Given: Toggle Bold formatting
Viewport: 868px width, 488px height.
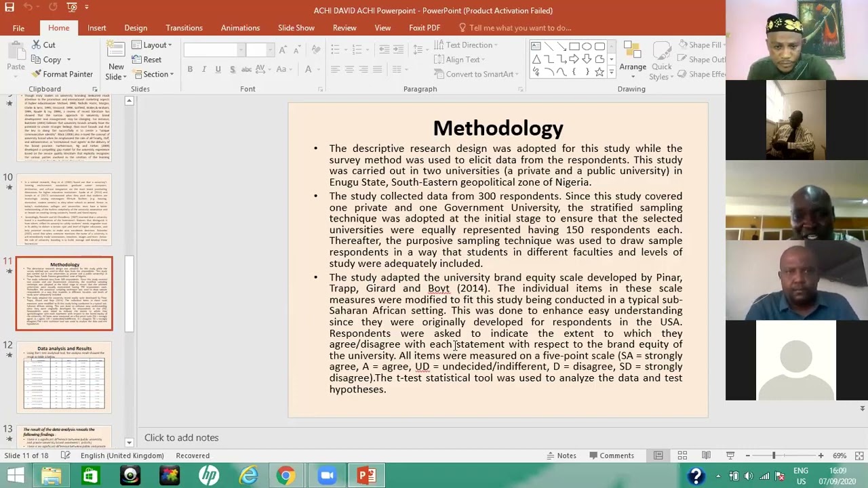Looking at the screenshot, I should 190,69.
